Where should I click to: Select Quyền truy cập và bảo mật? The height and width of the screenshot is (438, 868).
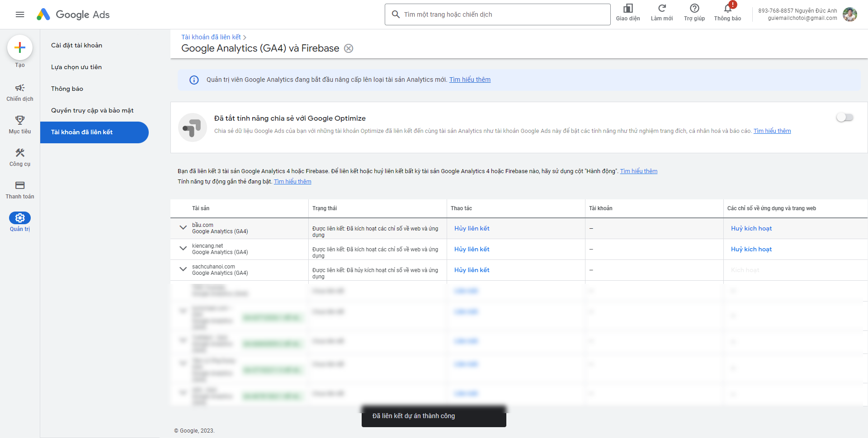click(x=92, y=110)
